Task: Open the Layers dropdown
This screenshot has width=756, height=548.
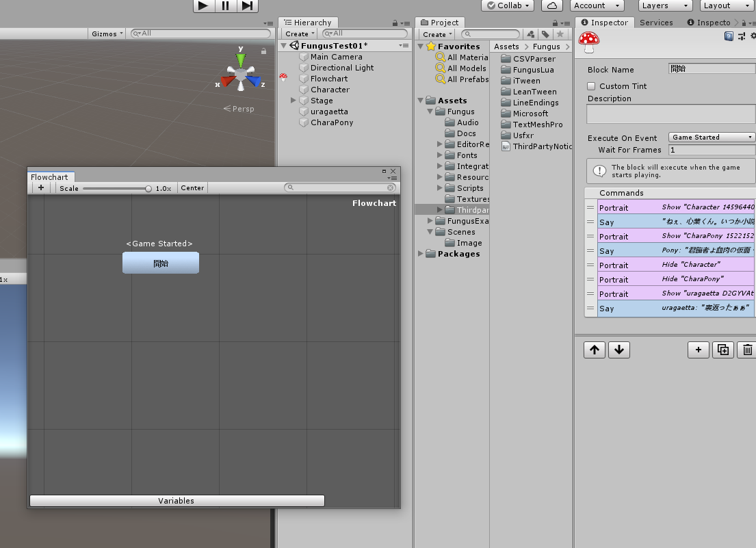Action: coord(665,5)
